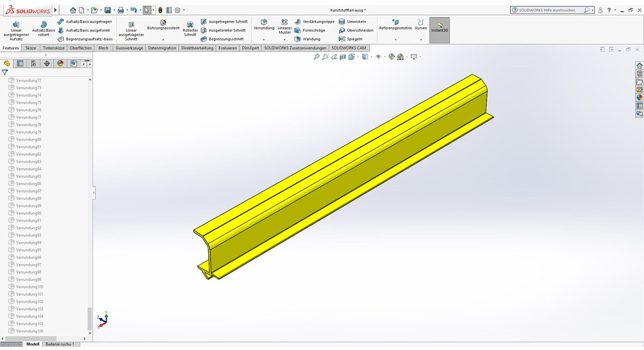This screenshot has height=350, width=644.
Task: Switch to the Blech tab
Action: pyautogui.click(x=103, y=48)
